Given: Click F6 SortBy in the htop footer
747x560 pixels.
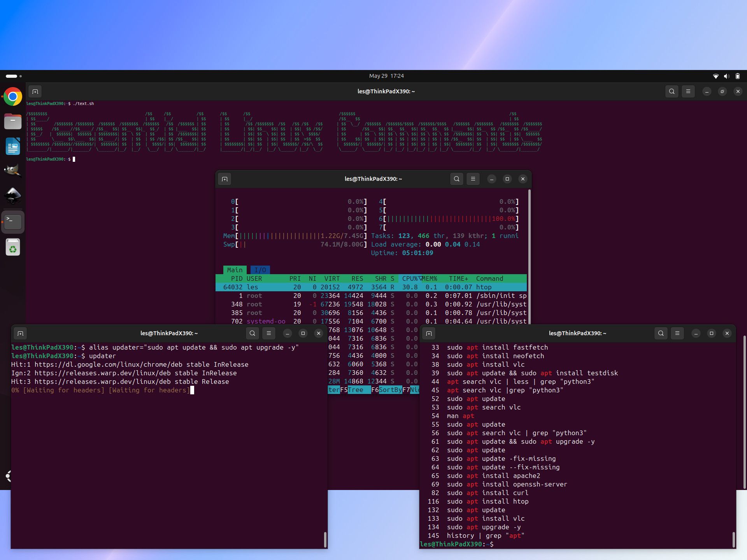Looking at the screenshot, I should tap(390, 390).
